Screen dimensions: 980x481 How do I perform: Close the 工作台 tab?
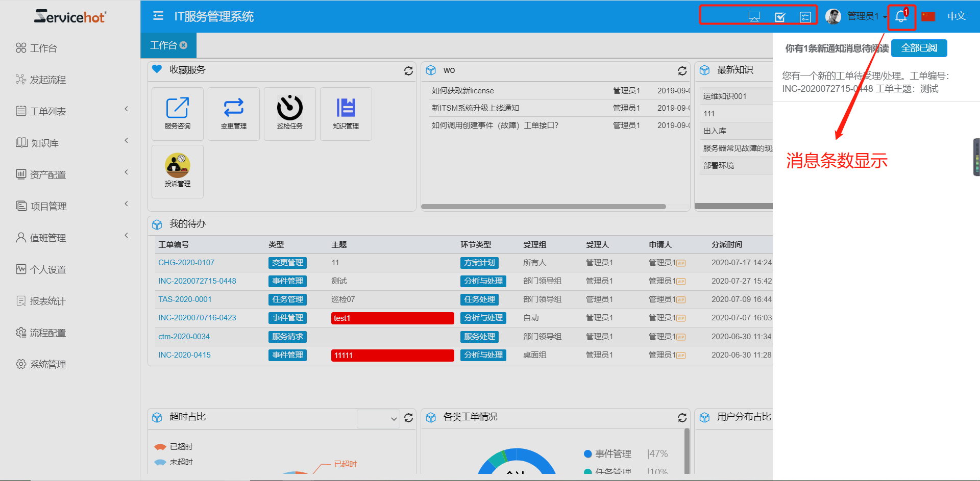184,45
